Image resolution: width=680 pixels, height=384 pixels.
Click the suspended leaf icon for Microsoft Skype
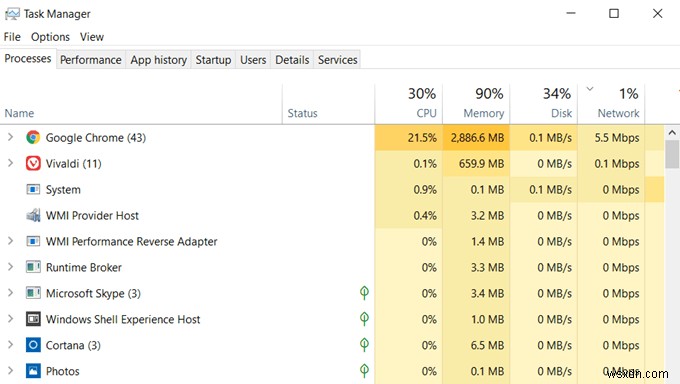coord(364,293)
